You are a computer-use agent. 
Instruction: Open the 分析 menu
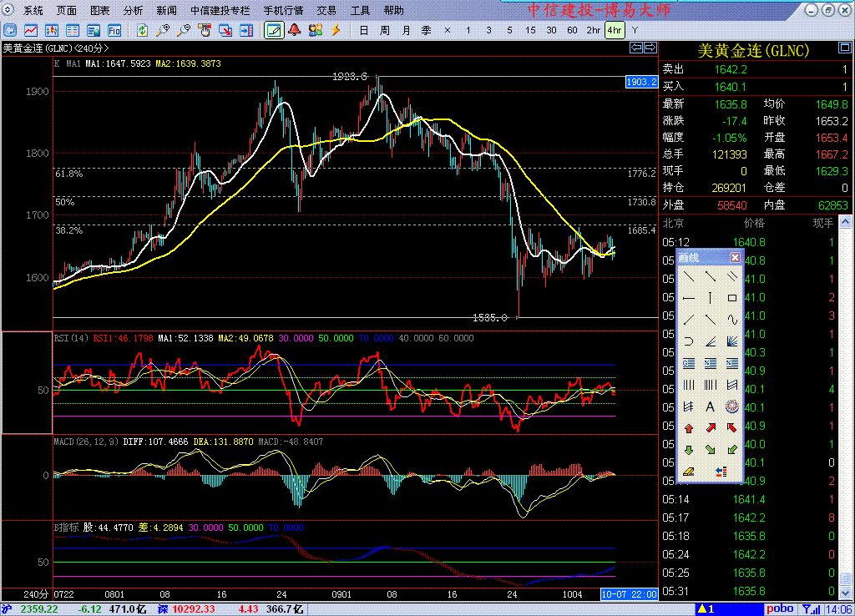133,11
